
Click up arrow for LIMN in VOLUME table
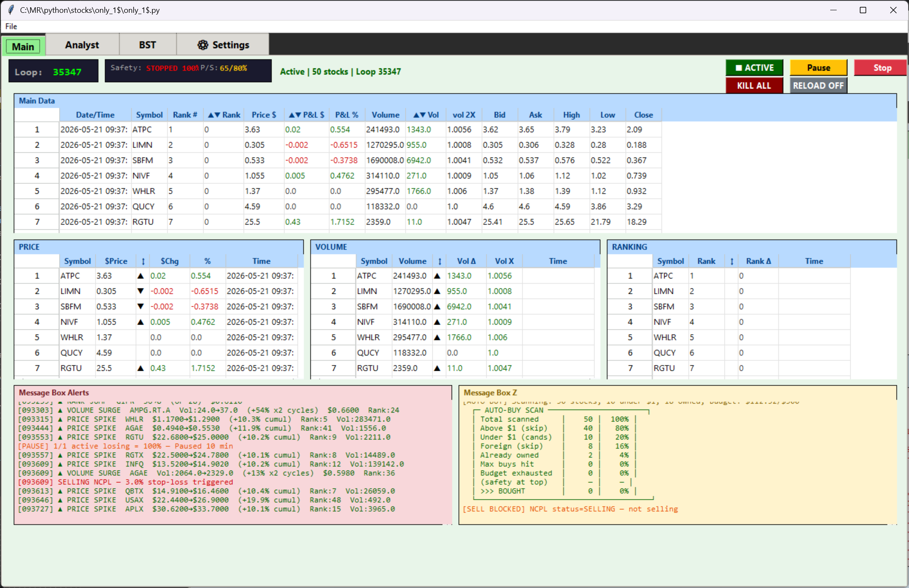pyautogui.click(x=437, y=291)
